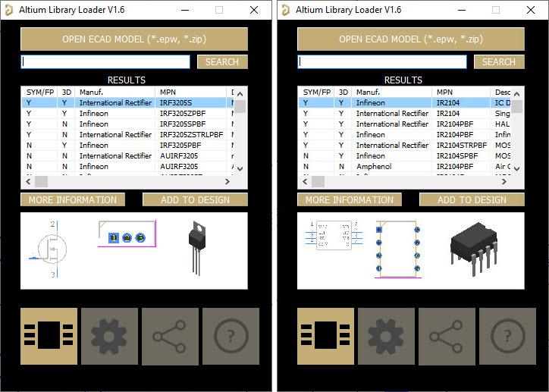549x392 pixels.
Task: Click the MOSFET schematic symbol preview
Action: click(49, 249)
